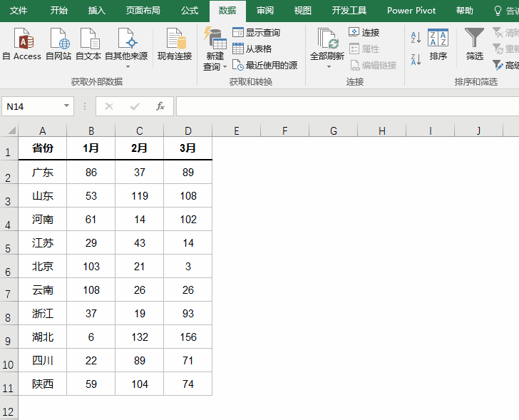
Task: Select row 5 header
Action: [x=9, y=243]
